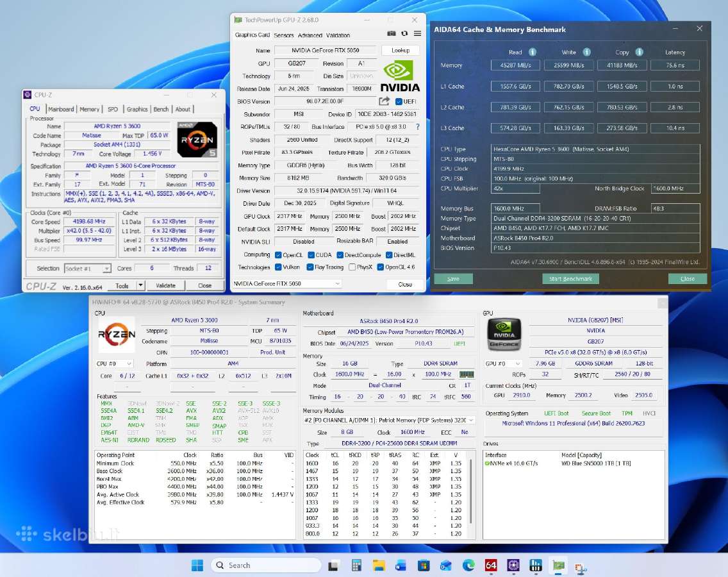Click the memory chip icon beside 100.0 MHz

(x=467, y=374)
